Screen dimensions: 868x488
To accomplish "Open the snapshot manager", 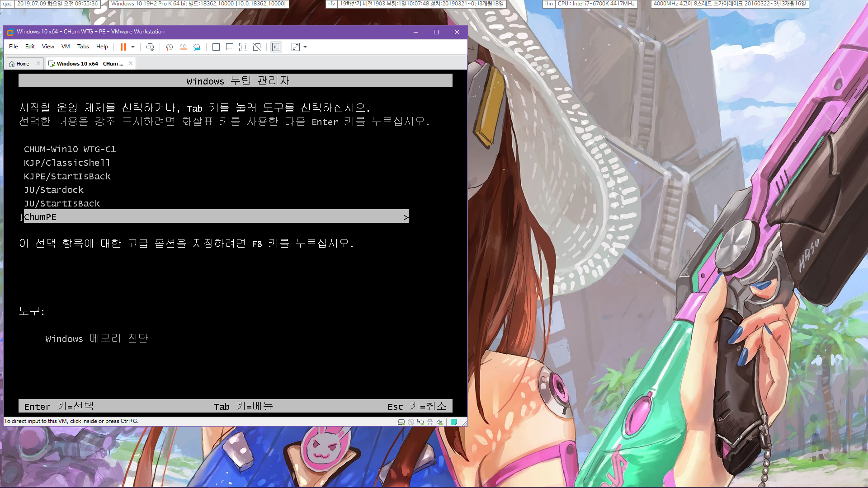I will (x=197, y=47).
